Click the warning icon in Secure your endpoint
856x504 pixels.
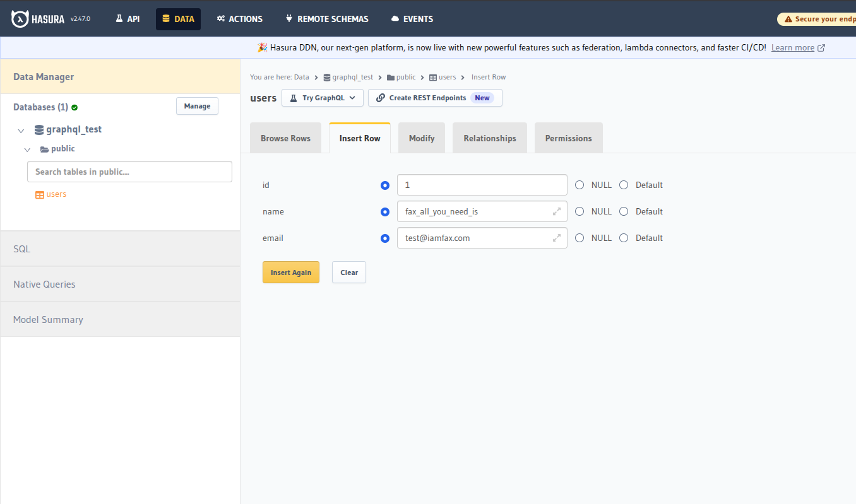(x=788, y=20)
